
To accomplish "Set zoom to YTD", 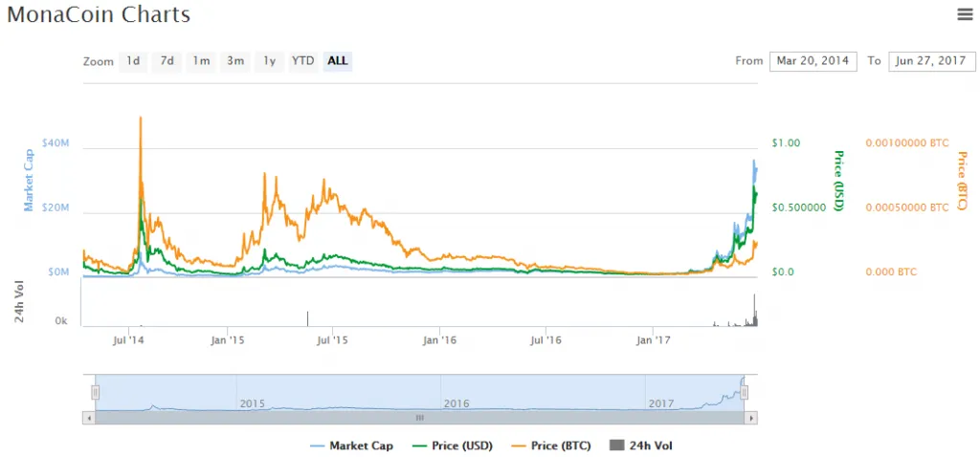I will [x=303, y=61].
